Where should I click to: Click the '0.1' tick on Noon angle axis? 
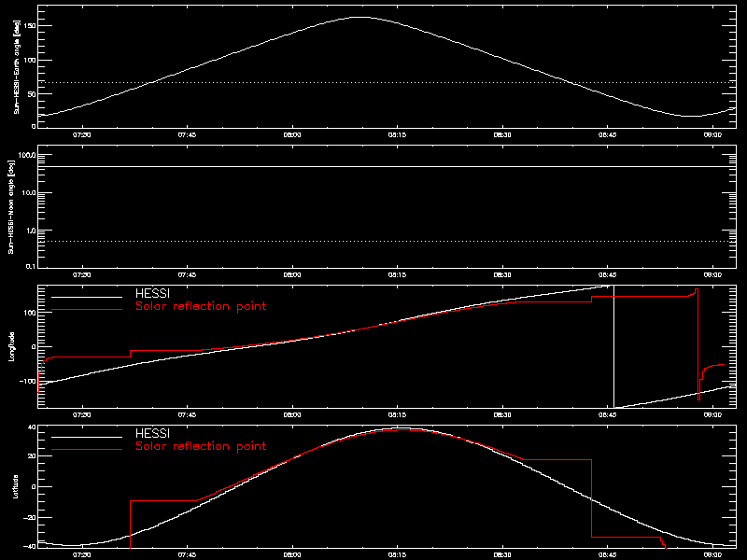pos(31,266)
